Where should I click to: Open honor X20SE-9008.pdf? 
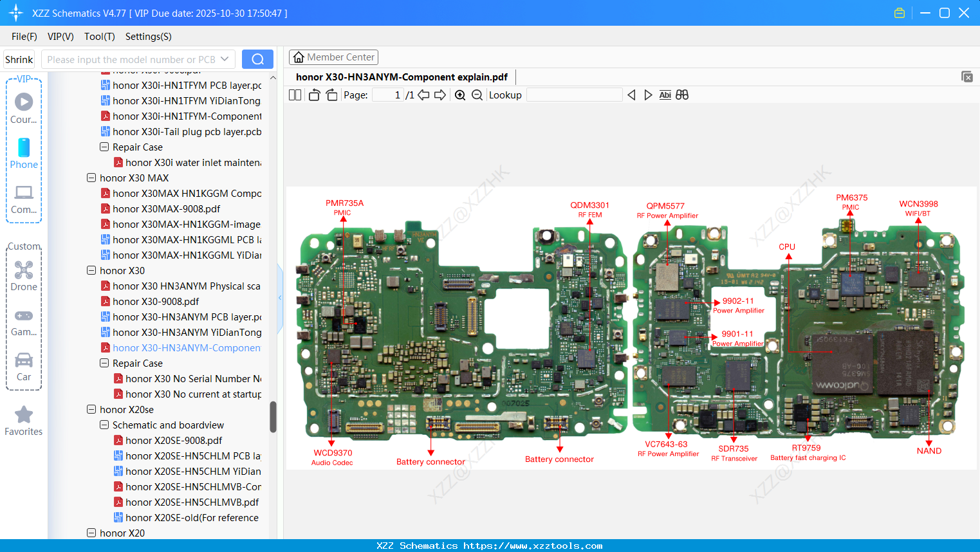174,440
